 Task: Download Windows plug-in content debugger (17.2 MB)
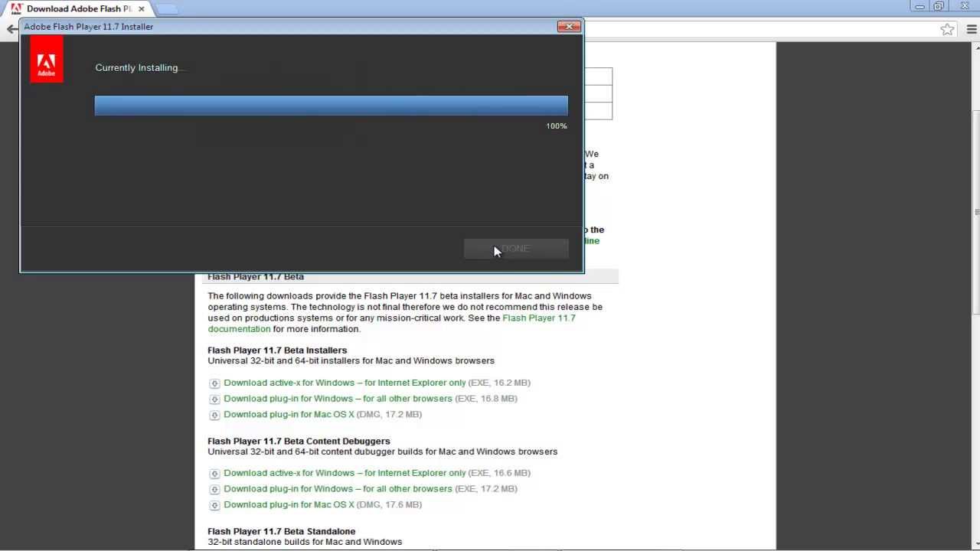tap(338, 489)
